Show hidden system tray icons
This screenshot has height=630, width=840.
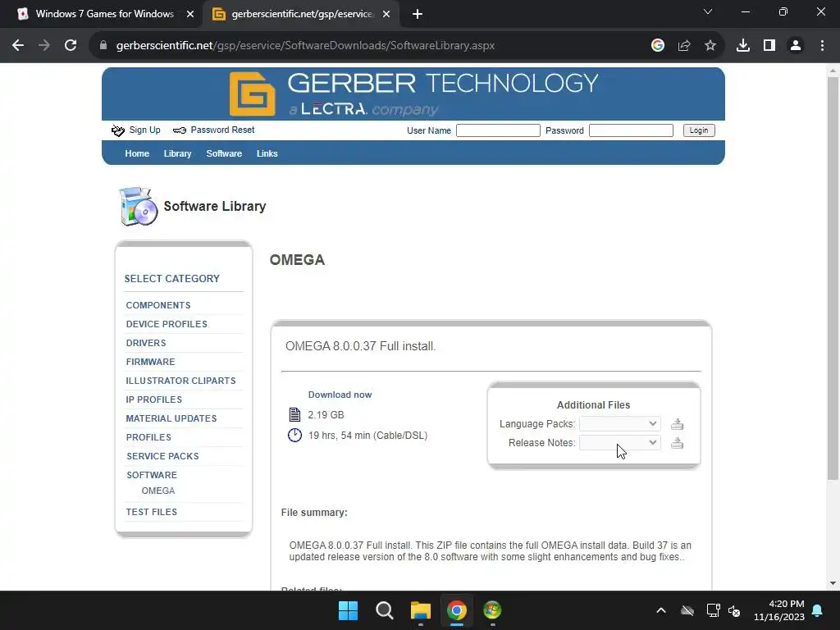pyautogui.click(x=661, y=610)
